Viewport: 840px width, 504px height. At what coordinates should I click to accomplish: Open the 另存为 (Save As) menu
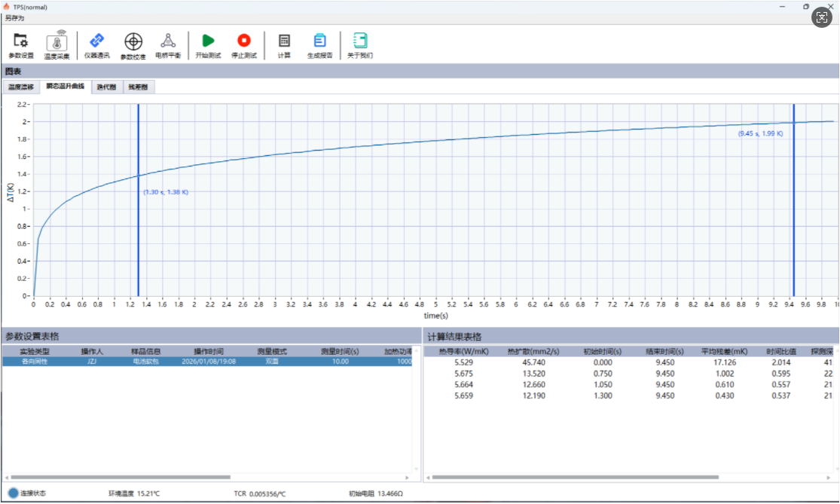(x=15, y=17)
